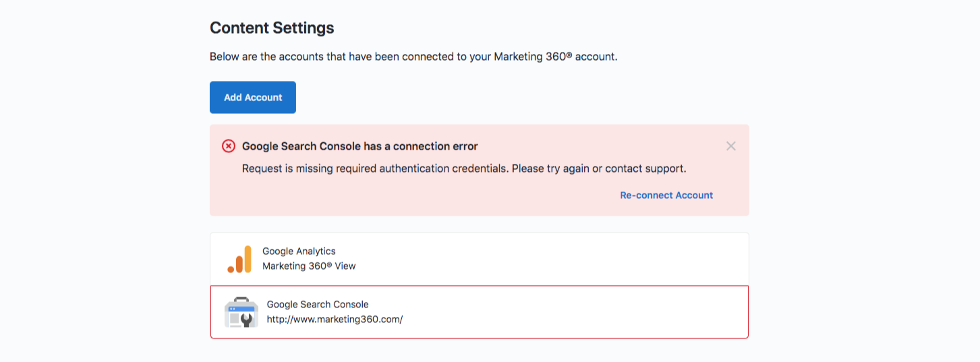Click blank pink area left of Re-connect Account
980x362 pixels.
tap(405, 195)
